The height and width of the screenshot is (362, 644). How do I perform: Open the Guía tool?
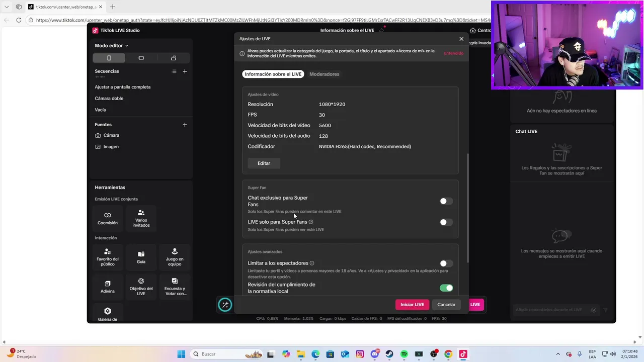click(x=141, y=257)
